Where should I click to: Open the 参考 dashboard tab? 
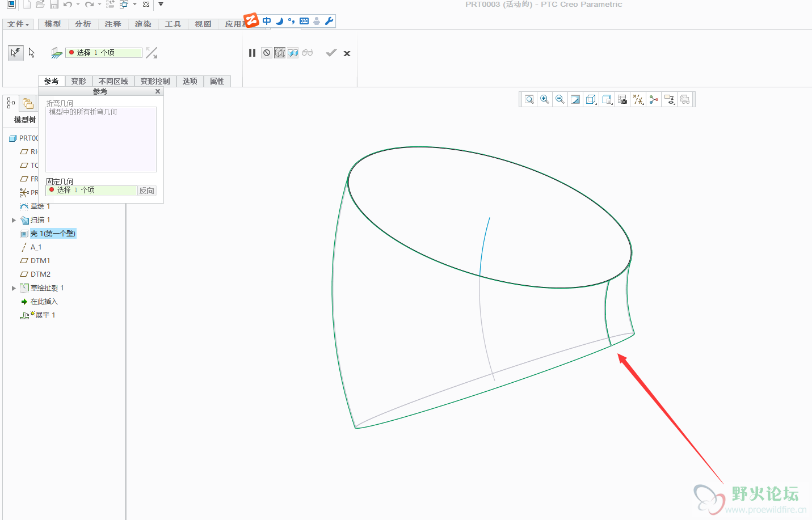(x=51, y=81)
